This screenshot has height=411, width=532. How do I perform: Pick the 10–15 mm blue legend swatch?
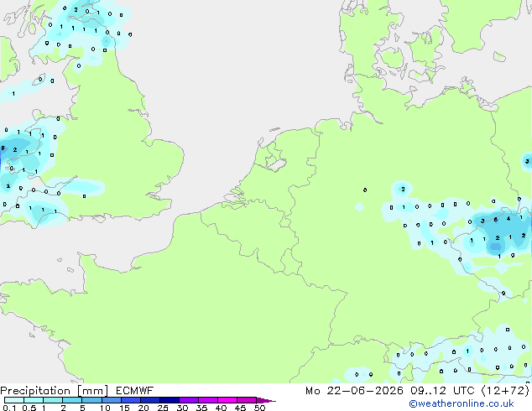pos(112,400)
